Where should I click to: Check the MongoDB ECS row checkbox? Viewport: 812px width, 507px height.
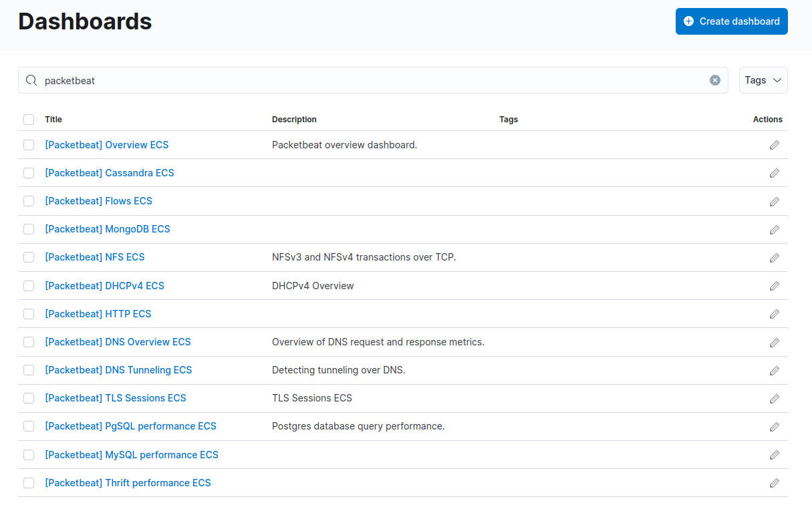[29, 229]
